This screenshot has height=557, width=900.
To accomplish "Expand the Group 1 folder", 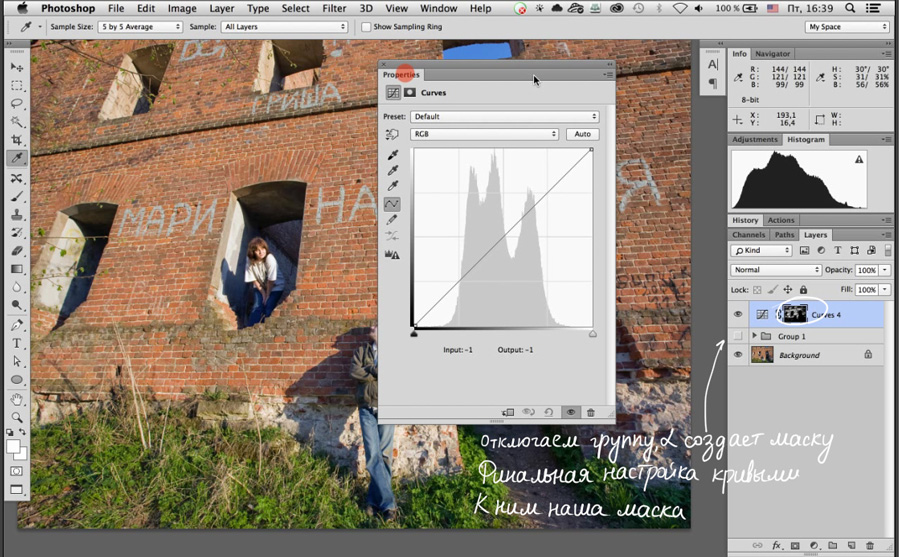I will coord(754,336).
